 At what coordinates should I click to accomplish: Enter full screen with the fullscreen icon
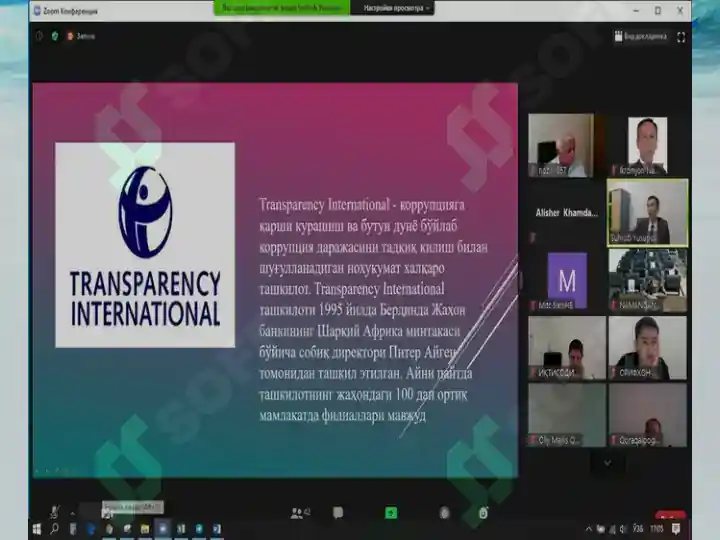pos(681,37)
